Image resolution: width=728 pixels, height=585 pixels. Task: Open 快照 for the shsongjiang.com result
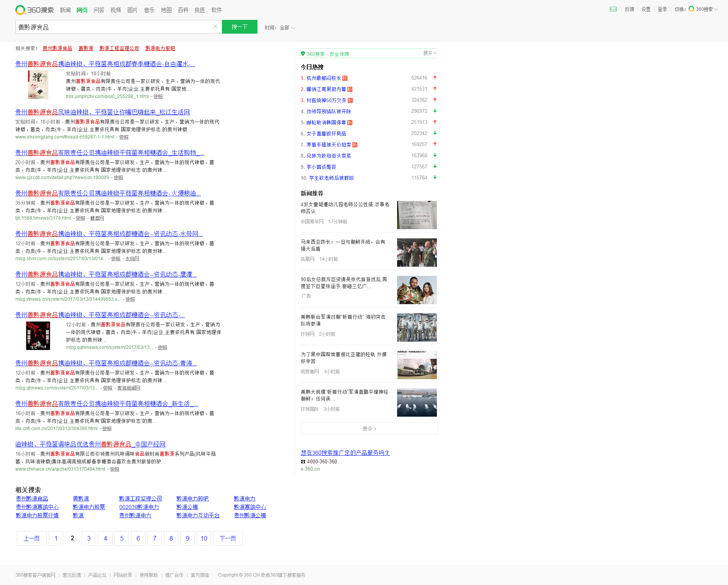point(124,137)
